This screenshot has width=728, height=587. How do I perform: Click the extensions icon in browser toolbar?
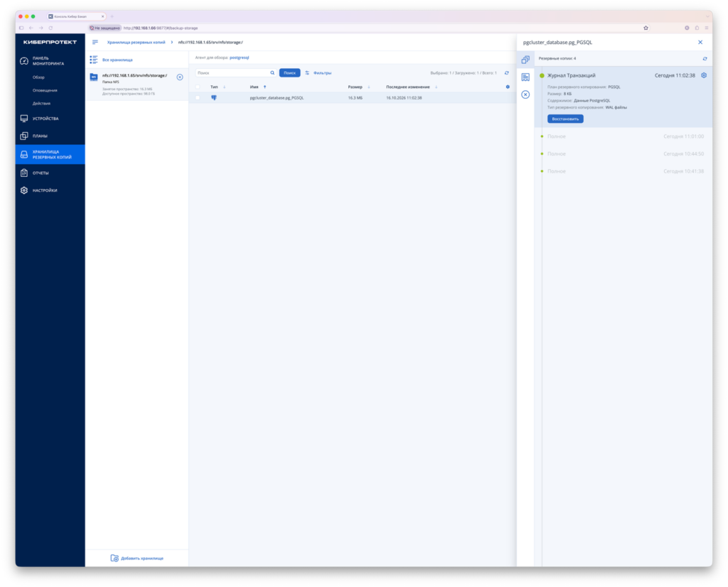pos(697,28)
